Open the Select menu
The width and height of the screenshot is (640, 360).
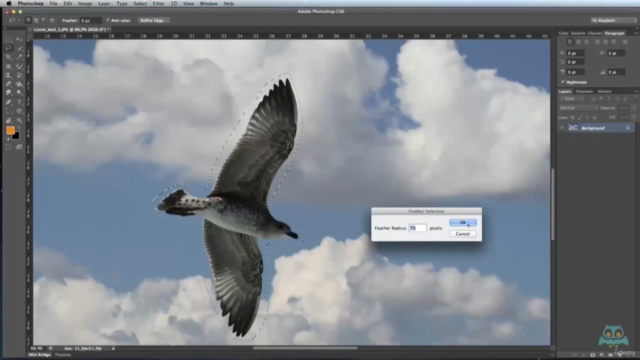(140, 3)
